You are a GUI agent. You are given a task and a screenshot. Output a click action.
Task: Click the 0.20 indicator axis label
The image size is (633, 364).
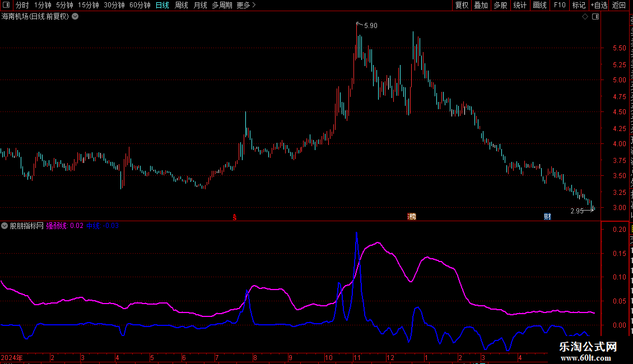click(619, 230)
